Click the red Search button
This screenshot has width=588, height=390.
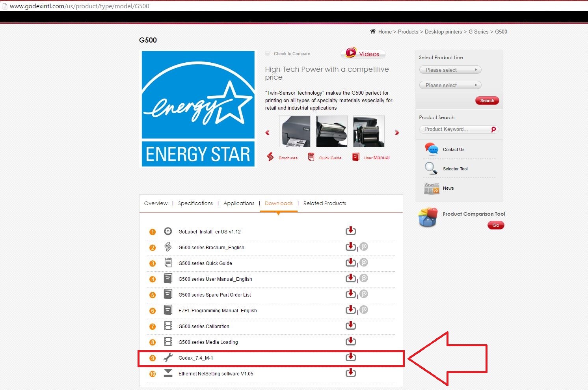pos(487,101)
